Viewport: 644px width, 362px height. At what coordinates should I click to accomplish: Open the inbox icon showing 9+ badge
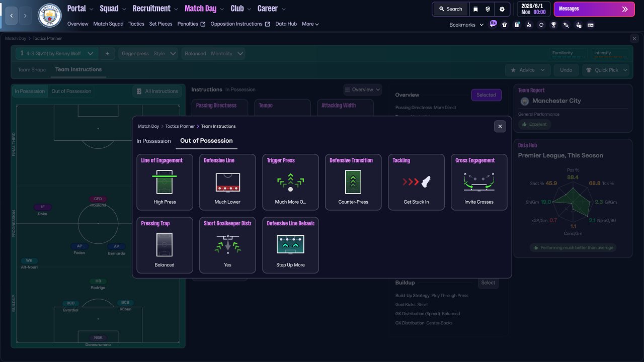[493, 24]
